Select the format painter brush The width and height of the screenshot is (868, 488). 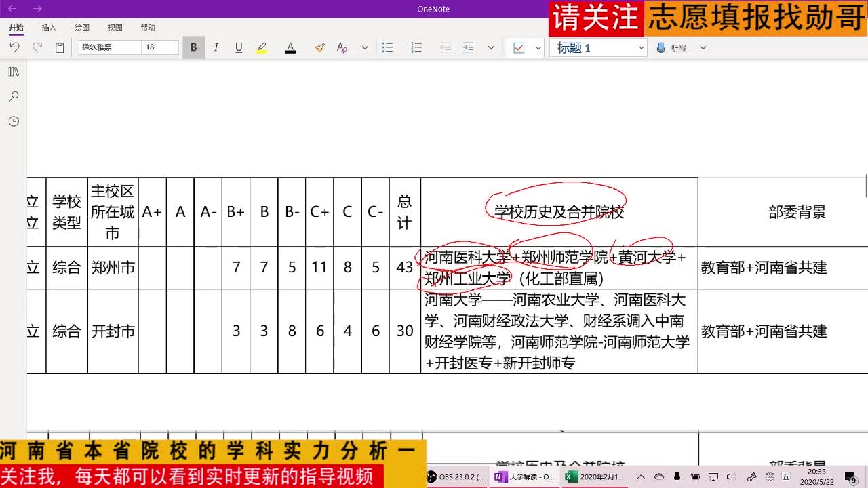tap(319, 47)
